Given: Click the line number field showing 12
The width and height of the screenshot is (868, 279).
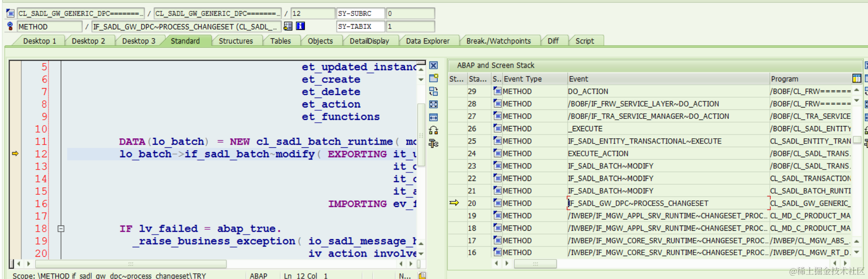Looking at the screenshot, I should [x=312, y=13].
